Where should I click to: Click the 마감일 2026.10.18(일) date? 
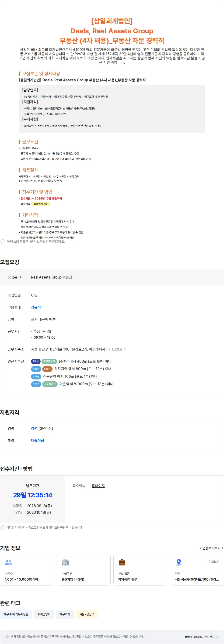tap(39, 512)
